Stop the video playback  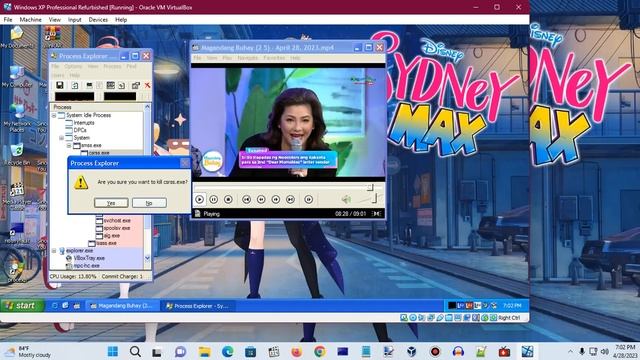point(228,199)
